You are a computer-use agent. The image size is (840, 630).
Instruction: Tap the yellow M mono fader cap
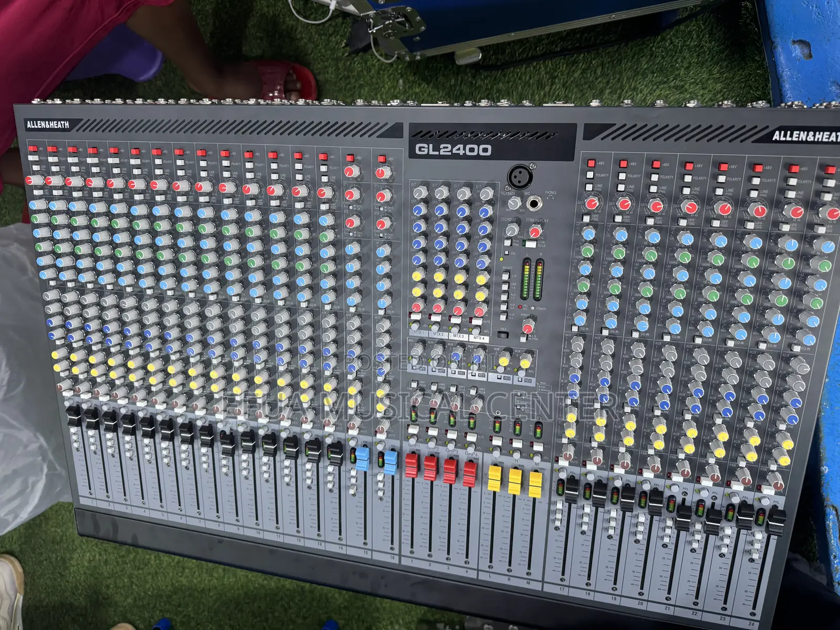pyautogui.click(x=535, y=484)
